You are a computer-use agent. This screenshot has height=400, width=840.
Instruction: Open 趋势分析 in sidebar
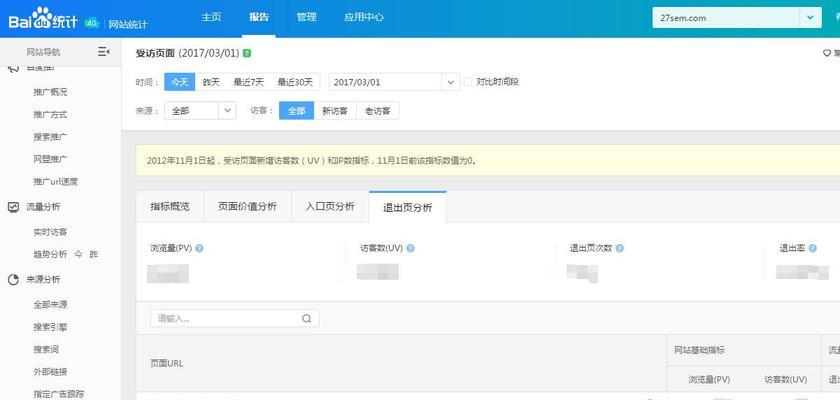coord(50,254)
